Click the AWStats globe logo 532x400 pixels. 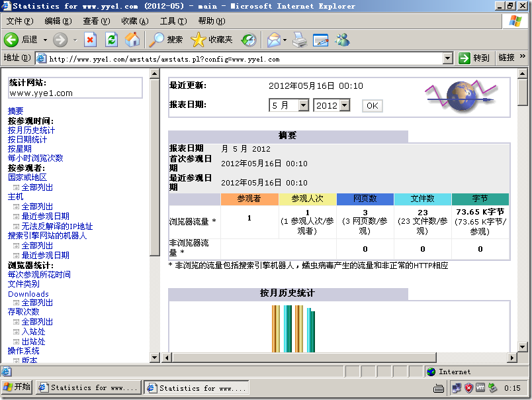click(461, 97)
